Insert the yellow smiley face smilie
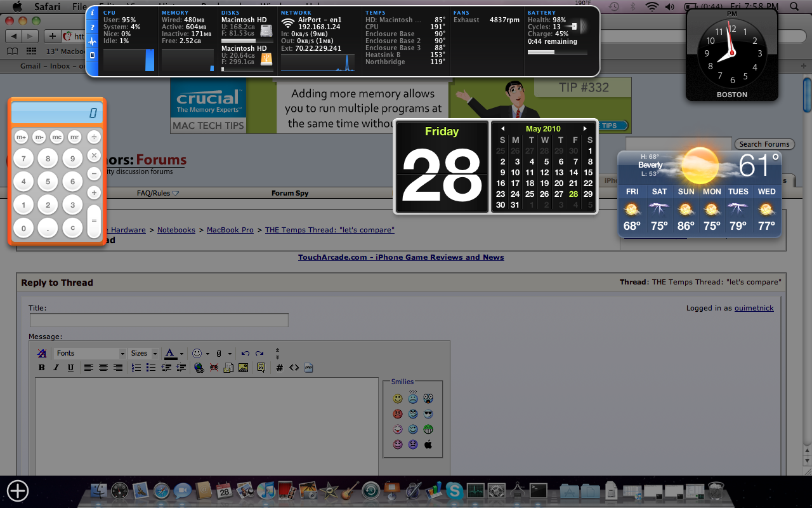812x508 pixels. click(398, 399)
